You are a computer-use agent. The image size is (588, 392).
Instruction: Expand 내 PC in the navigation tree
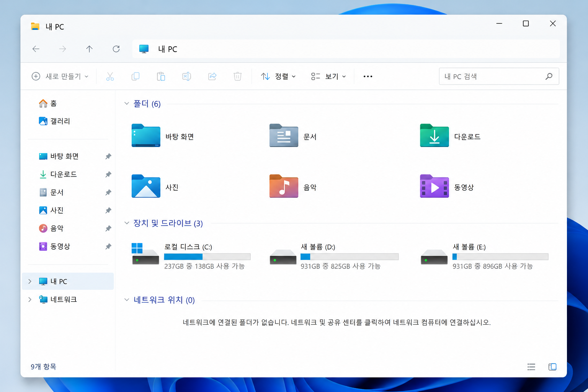(x=30, y=281)
